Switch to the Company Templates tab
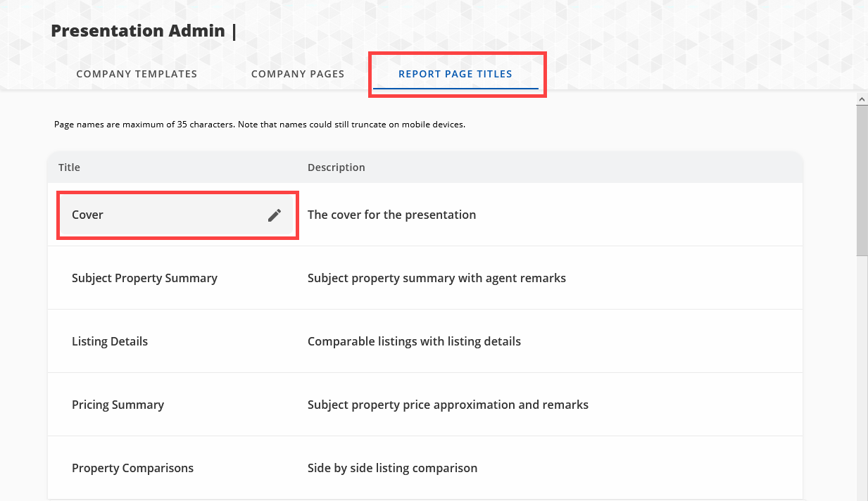Image resolution: width=868 pixels, height=501 pixels. (x=137, y=74)
